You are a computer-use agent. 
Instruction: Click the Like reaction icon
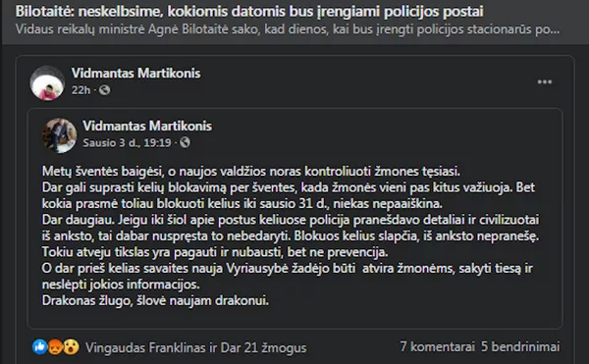click(x=39, y=347)
